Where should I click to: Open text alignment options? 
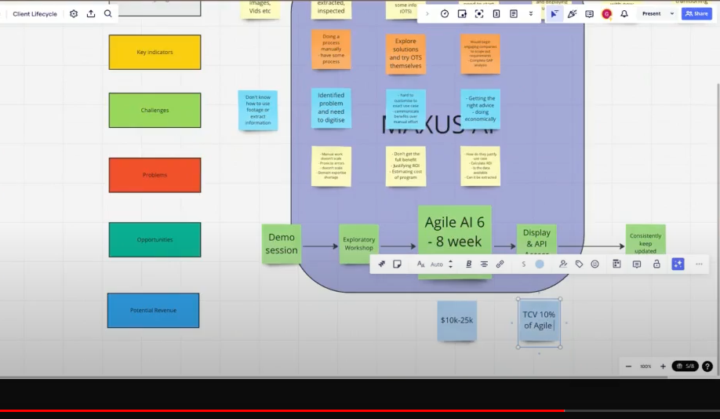pos(484,264)
